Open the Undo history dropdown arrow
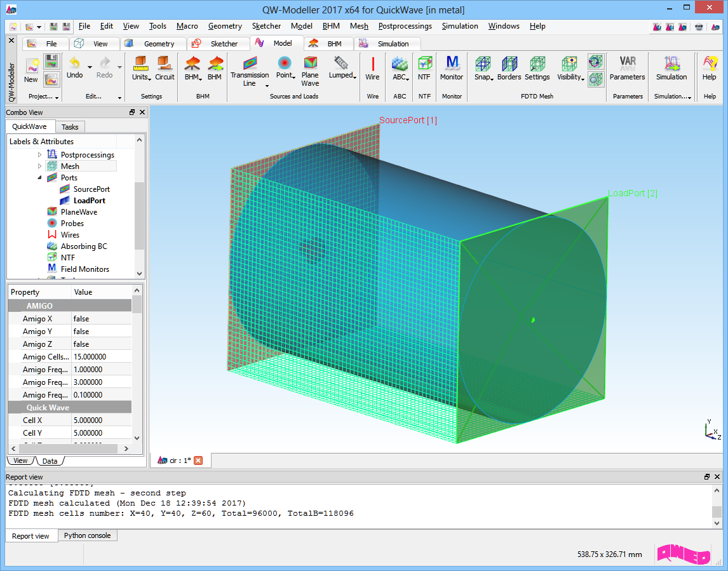Screen dimensions: 728x571 click(90, 67)
